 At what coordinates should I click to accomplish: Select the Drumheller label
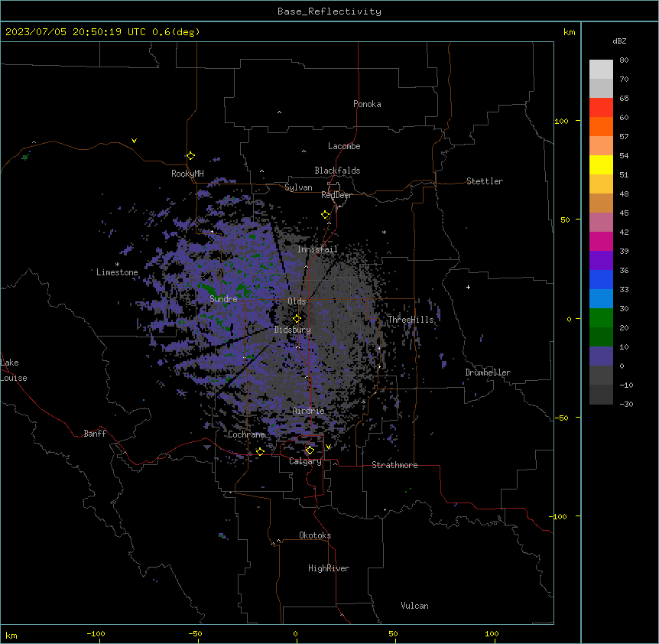tap(488, 372)
